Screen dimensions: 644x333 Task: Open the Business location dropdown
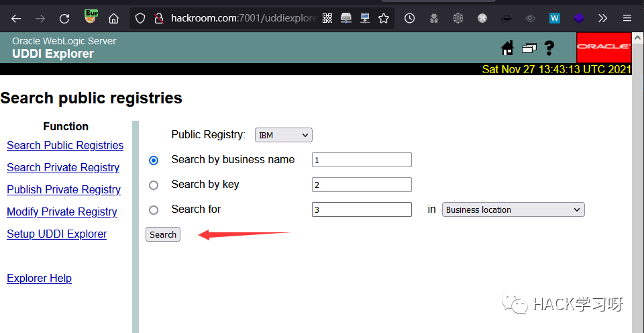[513, 209]
